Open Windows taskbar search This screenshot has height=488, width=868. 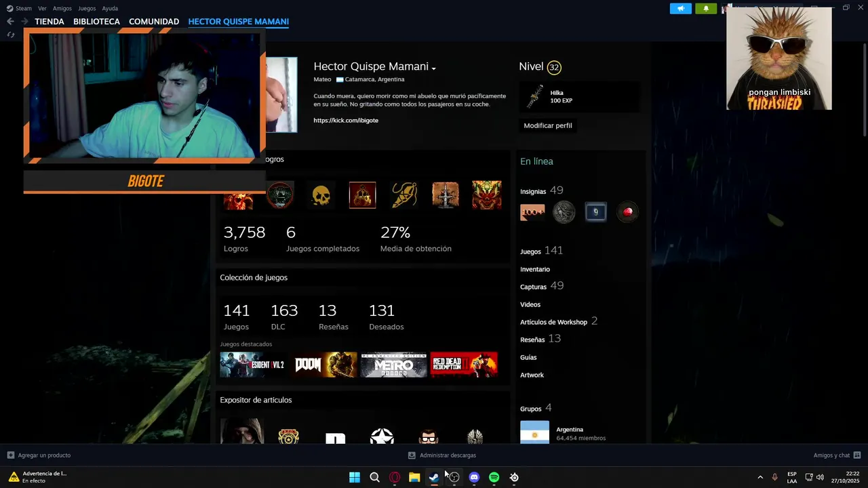coord(374,477)
